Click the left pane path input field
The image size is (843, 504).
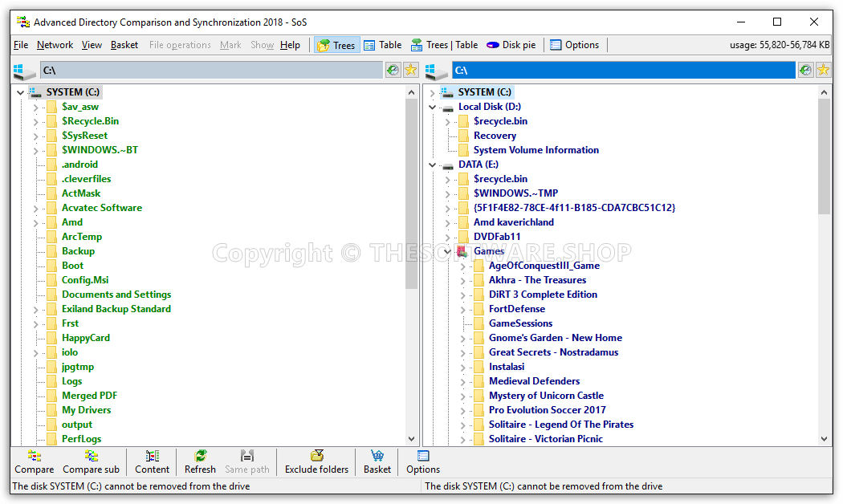(211, 71)
